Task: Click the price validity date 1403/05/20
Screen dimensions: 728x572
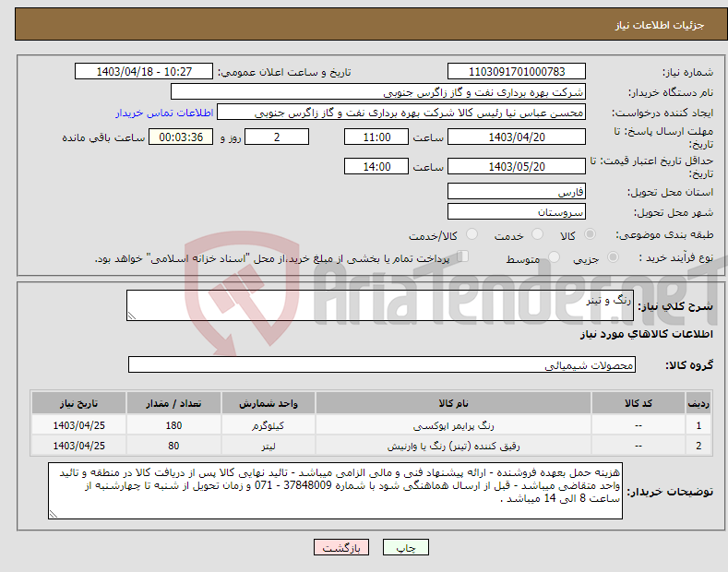Action: (517, 166)
